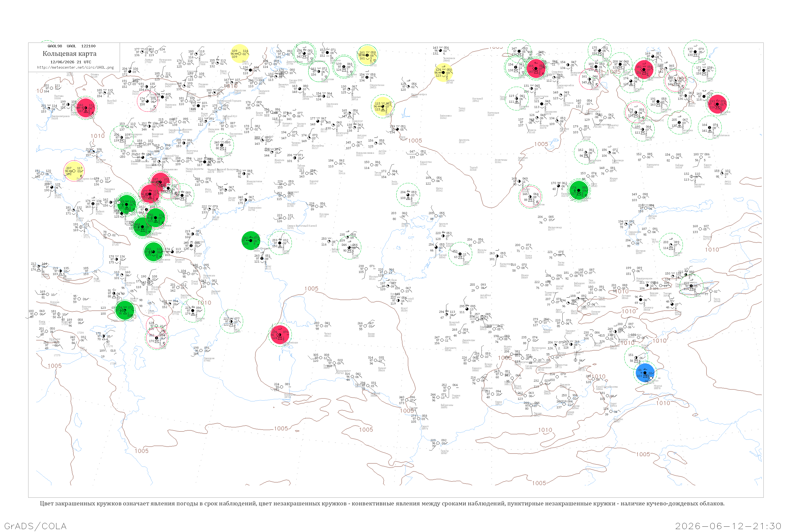Viewport: 798px width, 532px height.
Task: Click the station label "Днепропетровск 34504"
Action: point(60,117)
